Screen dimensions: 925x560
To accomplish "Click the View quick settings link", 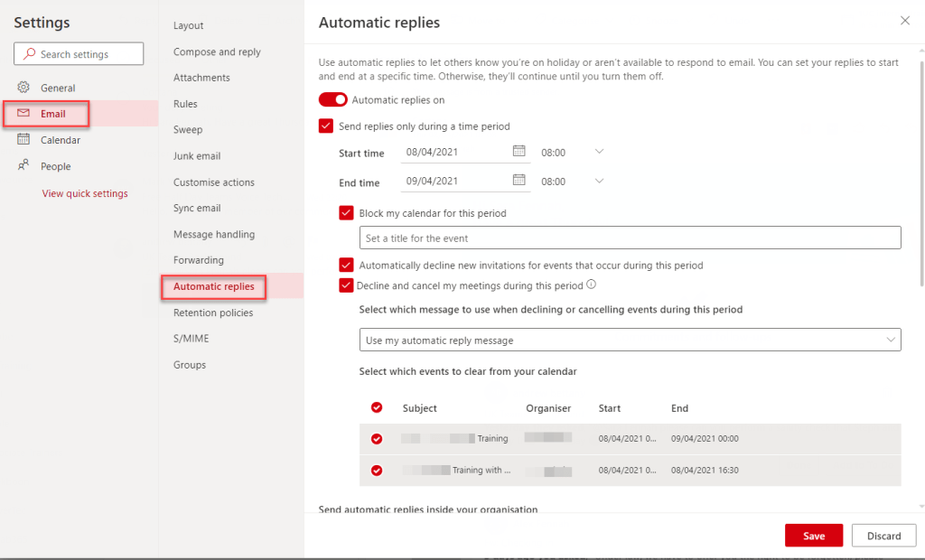I will pyautogui.click(x=85, y=193).
